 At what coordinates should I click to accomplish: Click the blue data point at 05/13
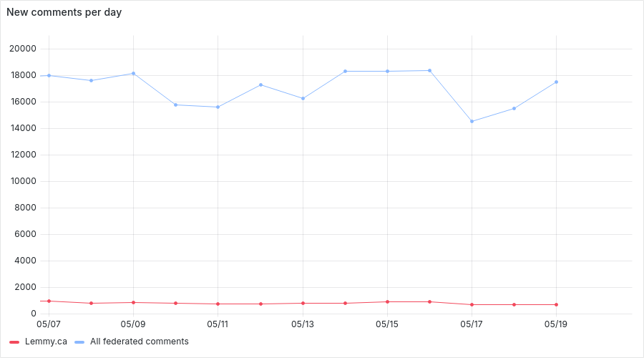[x=303, y=99]
